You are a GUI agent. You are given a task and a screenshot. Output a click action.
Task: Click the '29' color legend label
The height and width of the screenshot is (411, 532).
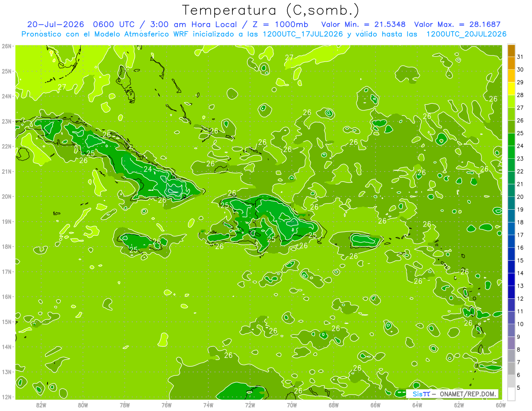(520, 82)
